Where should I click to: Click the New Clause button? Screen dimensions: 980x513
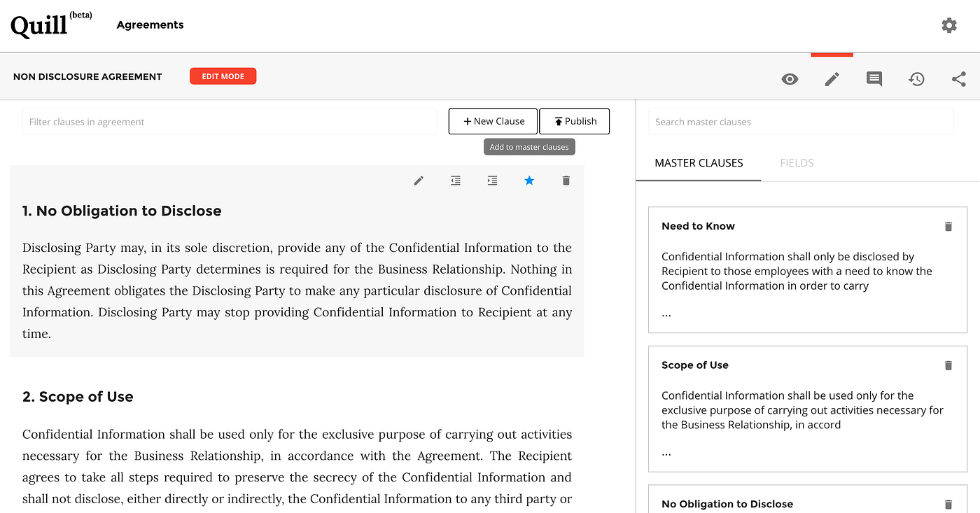click(x=493, y=121)
